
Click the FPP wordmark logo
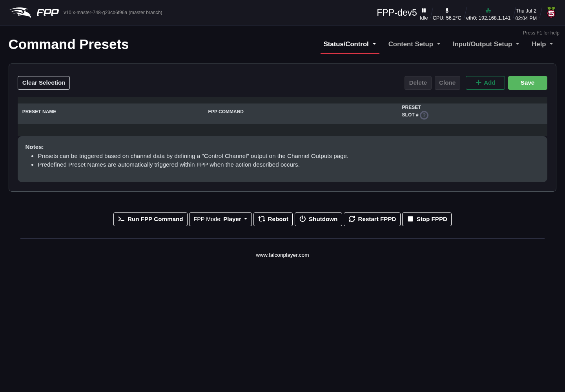[48, 13]
